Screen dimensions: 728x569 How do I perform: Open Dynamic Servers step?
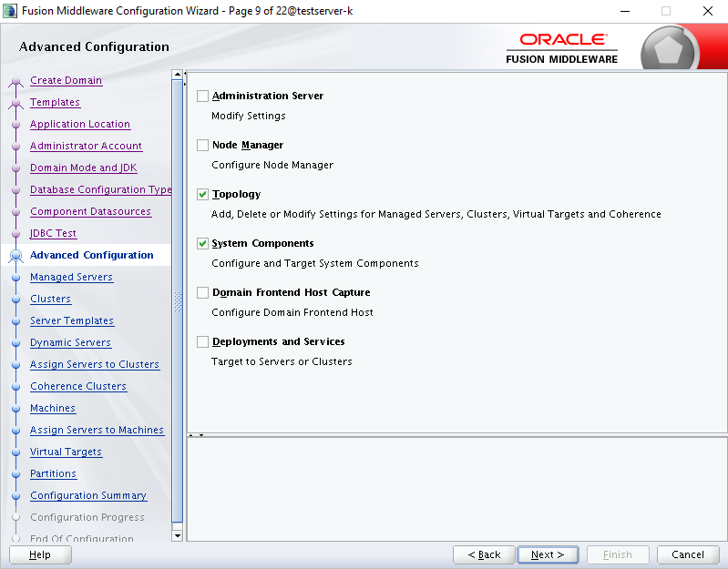click(70, 342)
